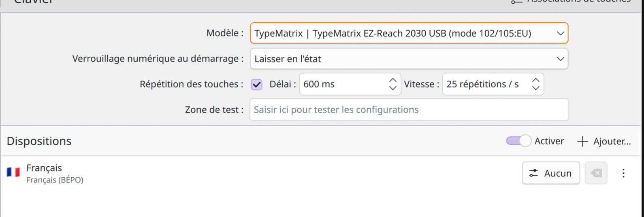644x217 pixels.
Task: Uncheck the Répétition des touches checkbox
Action: (x=257, y=84)
